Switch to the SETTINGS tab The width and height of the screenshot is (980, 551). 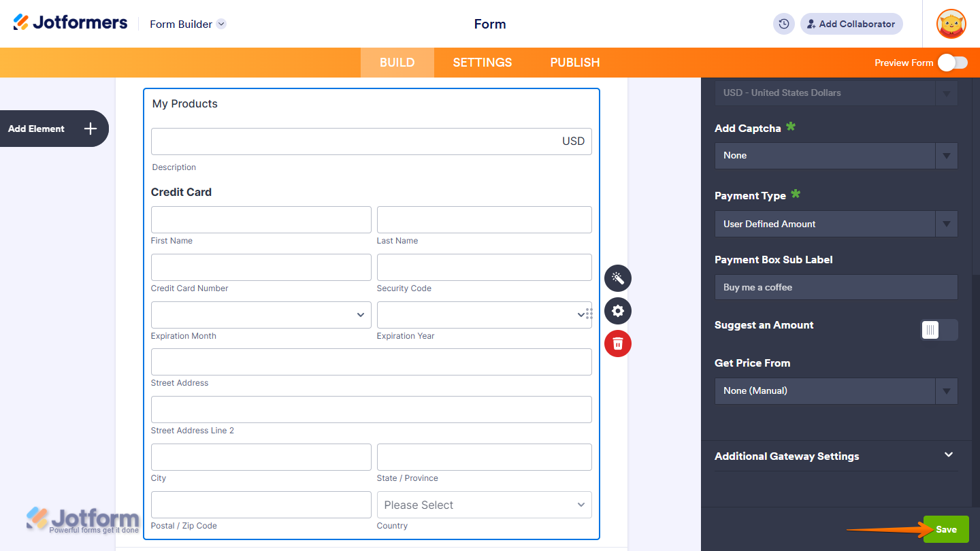(482, 62)
